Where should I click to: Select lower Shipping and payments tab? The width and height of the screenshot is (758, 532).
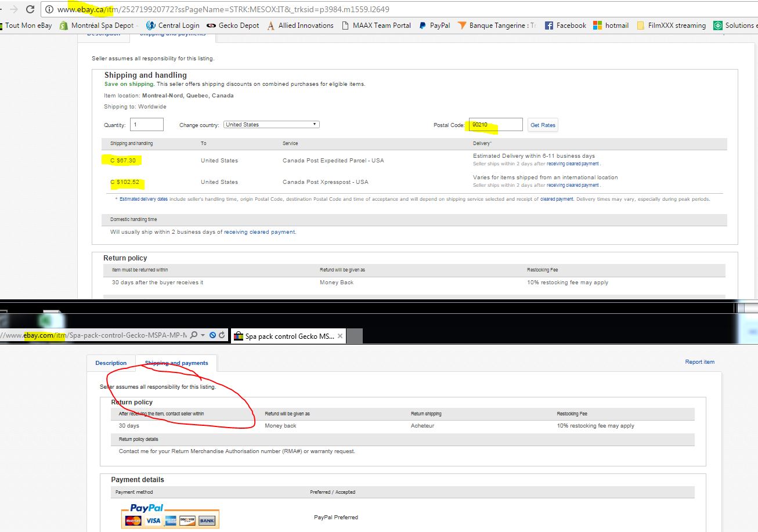coord(176,363)
